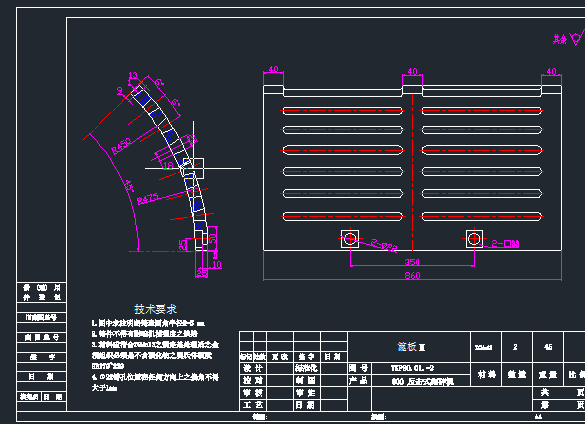This screenshot has height=424, width=585.
Task: Select the 其余 surface roughness symbol
Action: pos(569,37)
